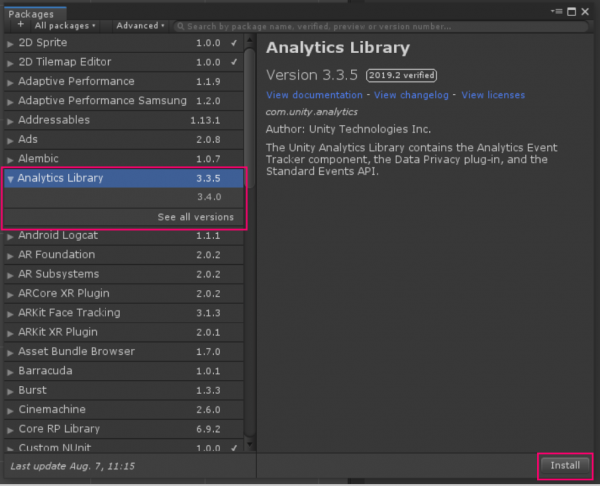Expand the 2D Sprite package arrow

coord(10,44)
